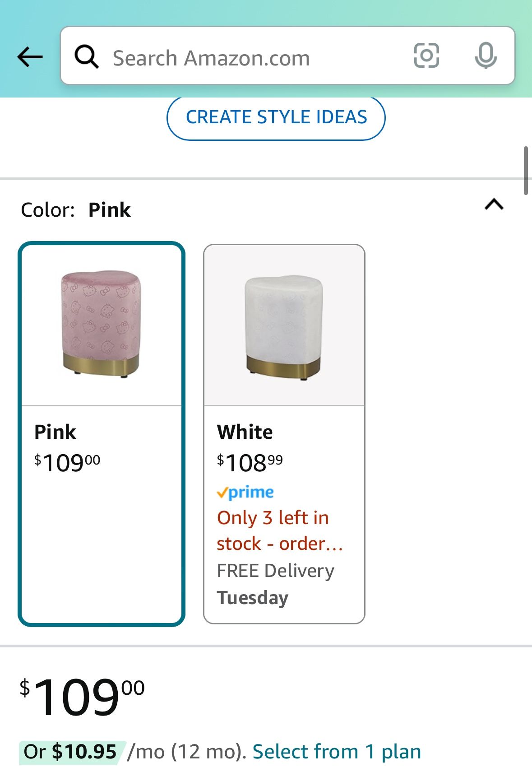Image resolution: width=532 pixels, height=781 pixels.
Task: Collapse the Color section chevron
Action: click(x=494, y=205)
